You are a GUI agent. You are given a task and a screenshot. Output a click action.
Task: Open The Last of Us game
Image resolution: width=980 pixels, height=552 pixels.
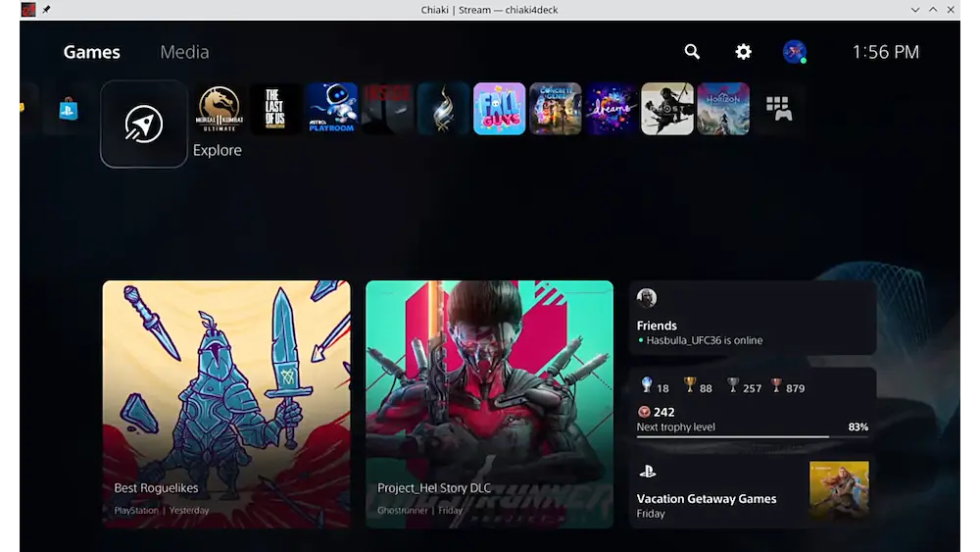click(275, 109)
